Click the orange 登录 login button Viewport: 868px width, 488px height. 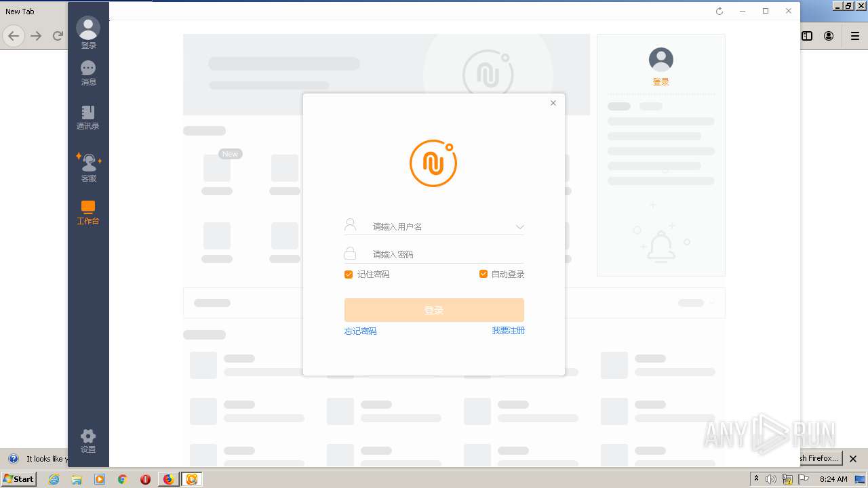click(434, 310)
